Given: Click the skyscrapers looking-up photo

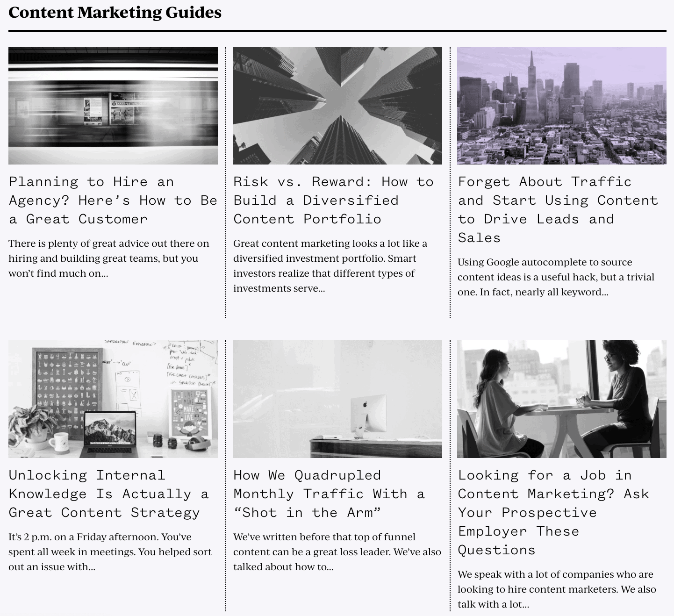Looking at the screenshot, I should click(x=337, y=106).
